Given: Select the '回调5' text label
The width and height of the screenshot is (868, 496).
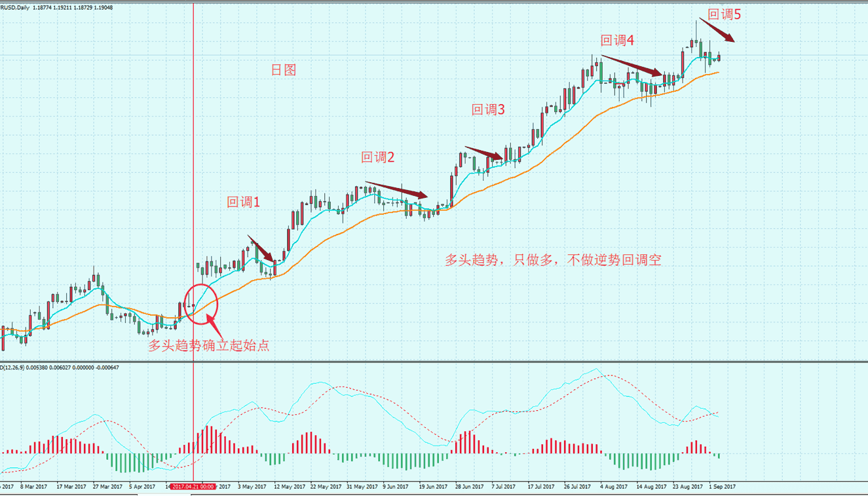Looking at the screenshot, I should tap(725, 14).
